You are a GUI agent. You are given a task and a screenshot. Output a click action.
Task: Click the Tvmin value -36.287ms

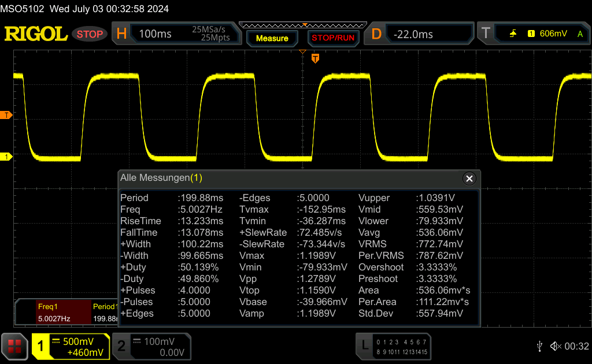[322, 221]
